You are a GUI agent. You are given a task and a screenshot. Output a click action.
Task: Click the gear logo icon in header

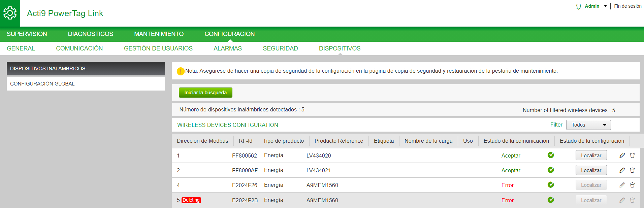click(10, 13)
